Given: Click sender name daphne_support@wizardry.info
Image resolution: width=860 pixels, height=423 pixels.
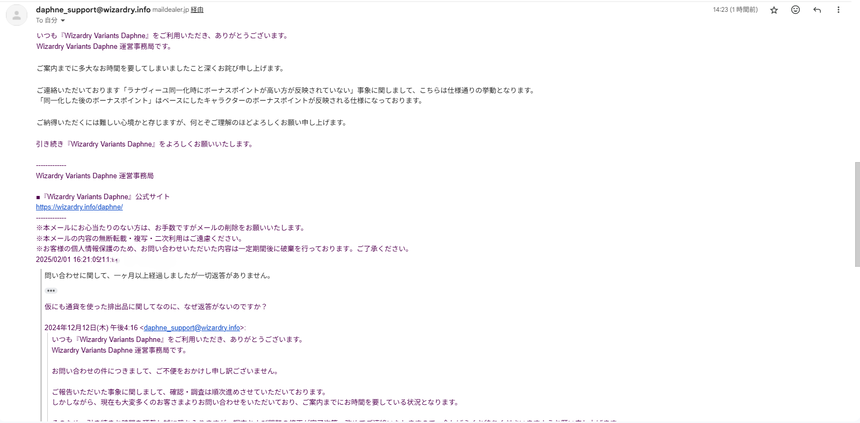Looking at the screenshot, I should pyautogui.click(x=93, y=10).
